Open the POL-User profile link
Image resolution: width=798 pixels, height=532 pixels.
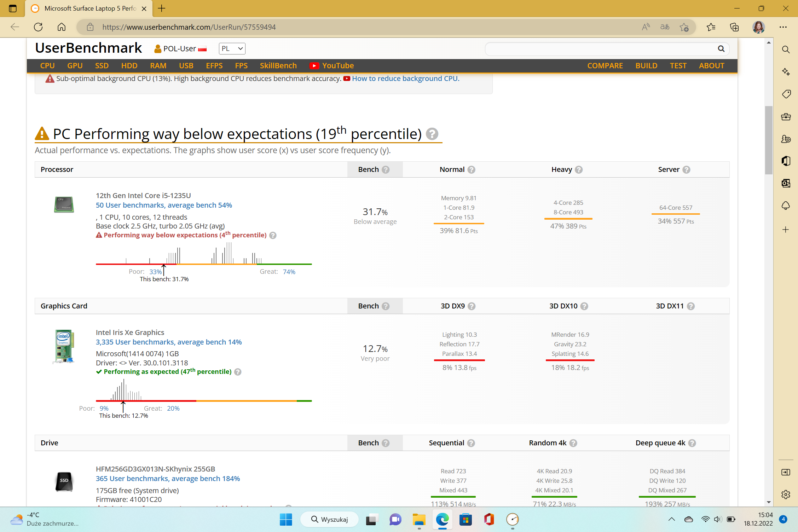click(180, 49)
